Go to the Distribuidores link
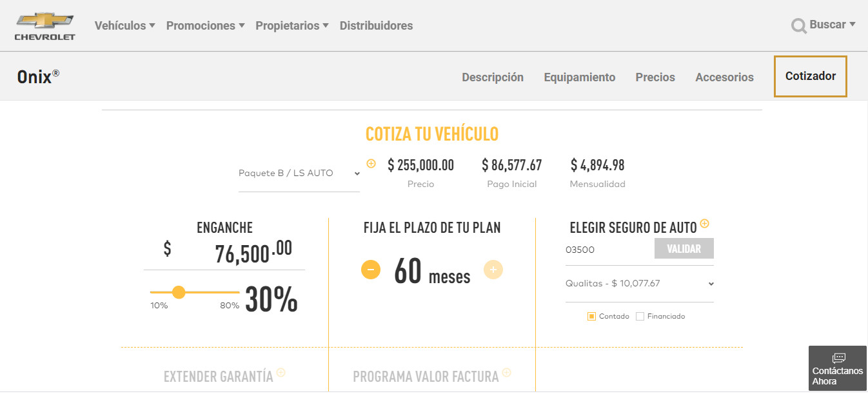 [376, 26]
